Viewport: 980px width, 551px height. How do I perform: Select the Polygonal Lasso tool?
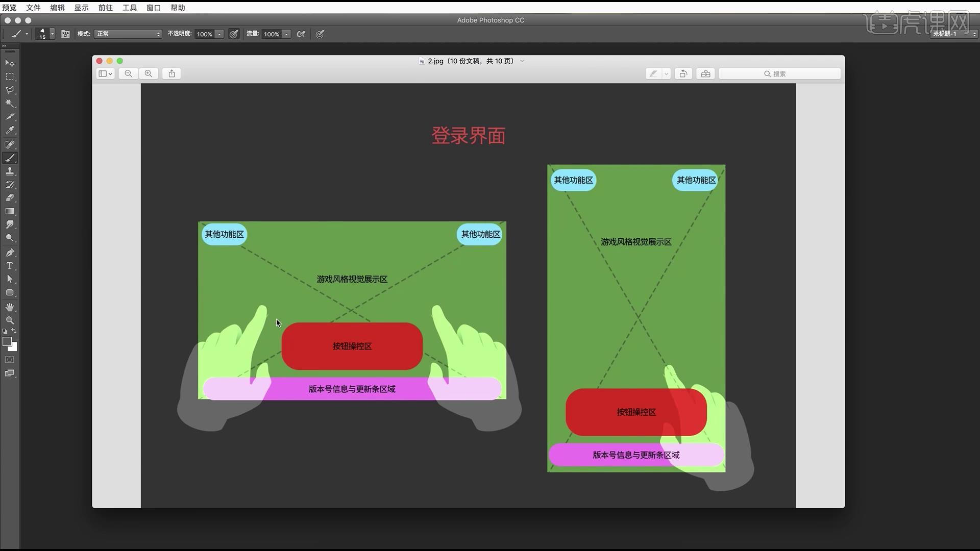(10, 90)
